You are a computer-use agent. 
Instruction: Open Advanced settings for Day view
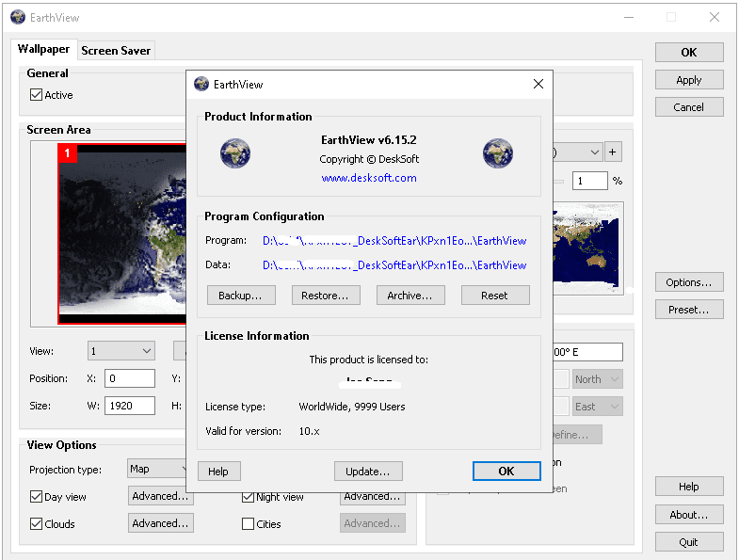coord(161,496)
